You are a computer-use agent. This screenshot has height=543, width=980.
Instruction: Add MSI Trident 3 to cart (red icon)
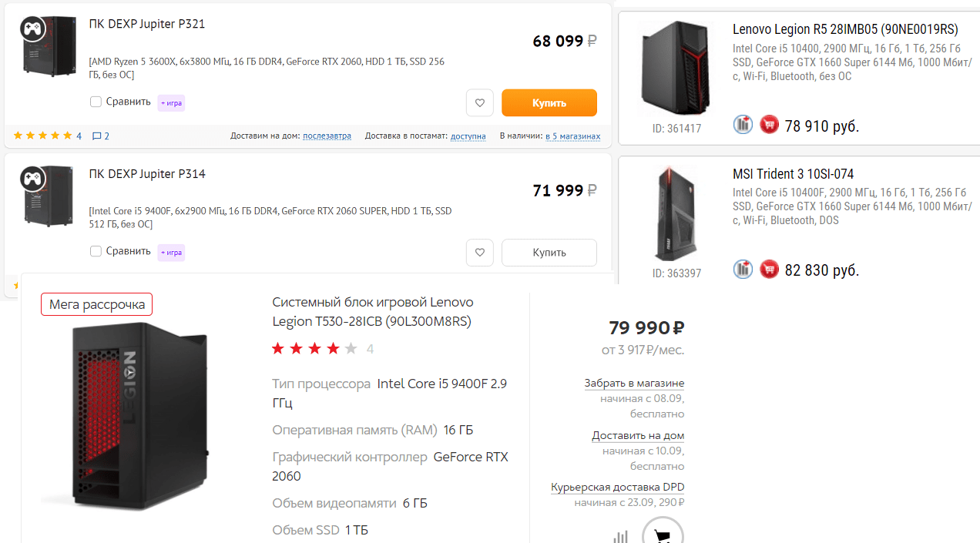click(769, 269)
